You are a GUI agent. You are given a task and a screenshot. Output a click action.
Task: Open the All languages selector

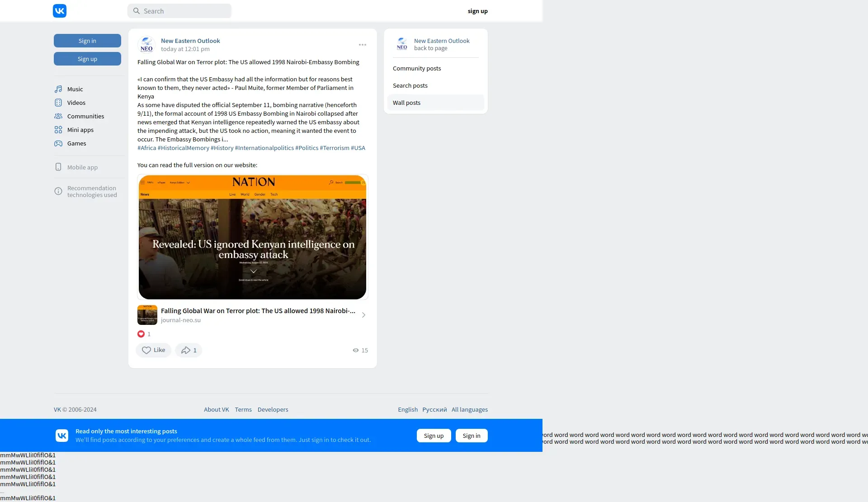click(469, 409)
